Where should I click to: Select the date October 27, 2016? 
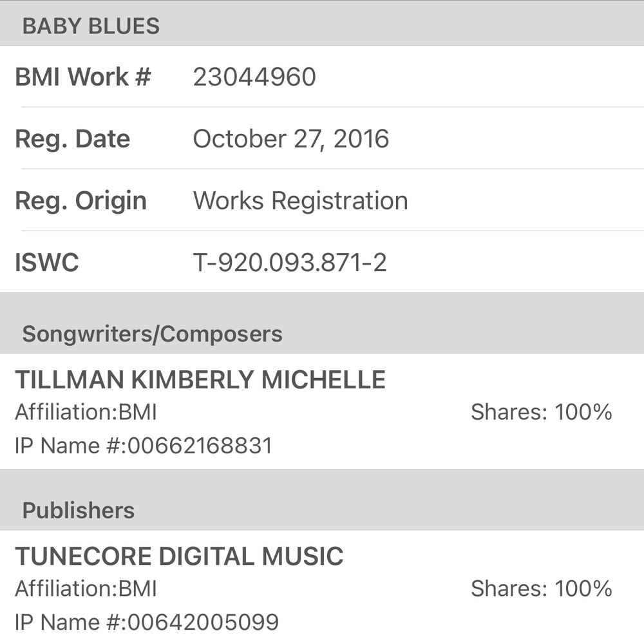pyautogui.click(x=291, y=139)
